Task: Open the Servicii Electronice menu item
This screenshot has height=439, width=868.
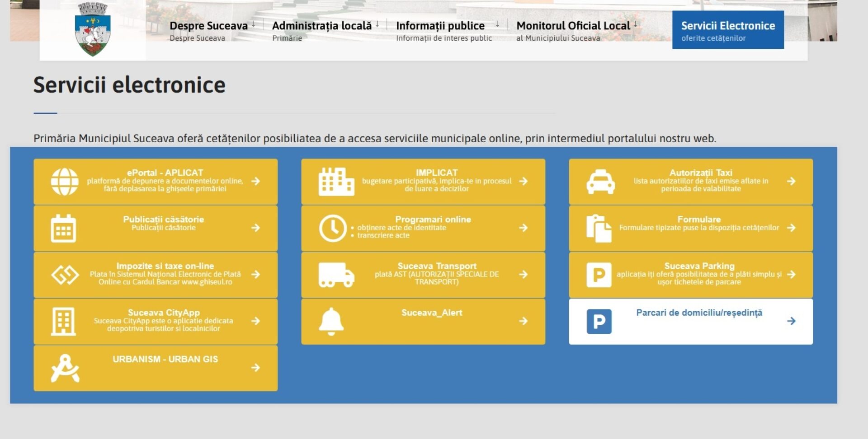Action: (727, 30)
